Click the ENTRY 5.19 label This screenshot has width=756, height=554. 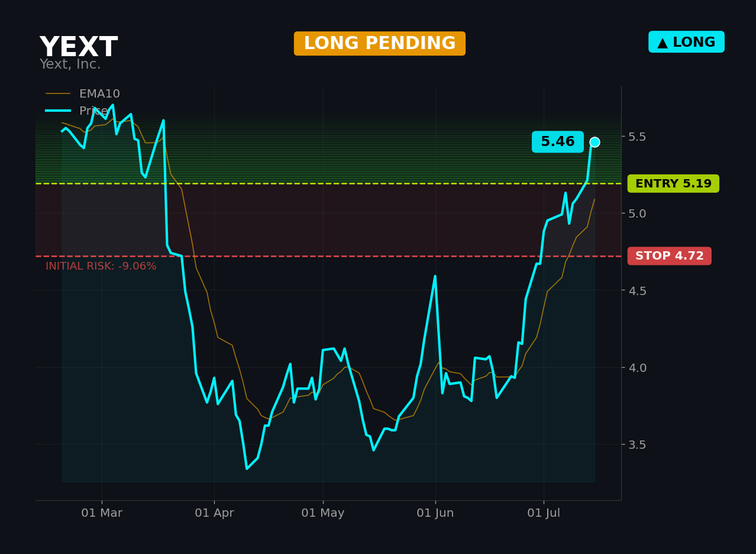(673, 183)
